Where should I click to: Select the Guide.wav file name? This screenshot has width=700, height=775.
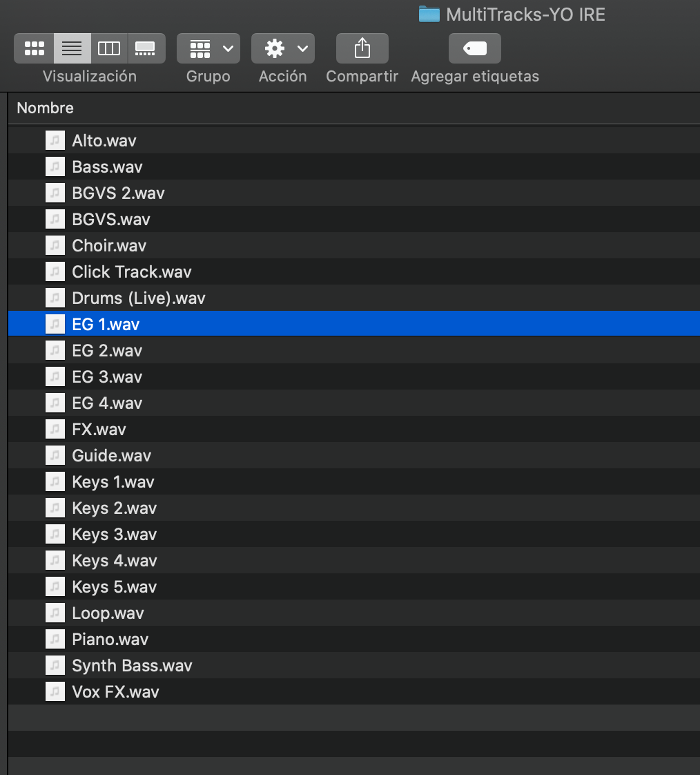pyautogui.click(x=112, y=455)
